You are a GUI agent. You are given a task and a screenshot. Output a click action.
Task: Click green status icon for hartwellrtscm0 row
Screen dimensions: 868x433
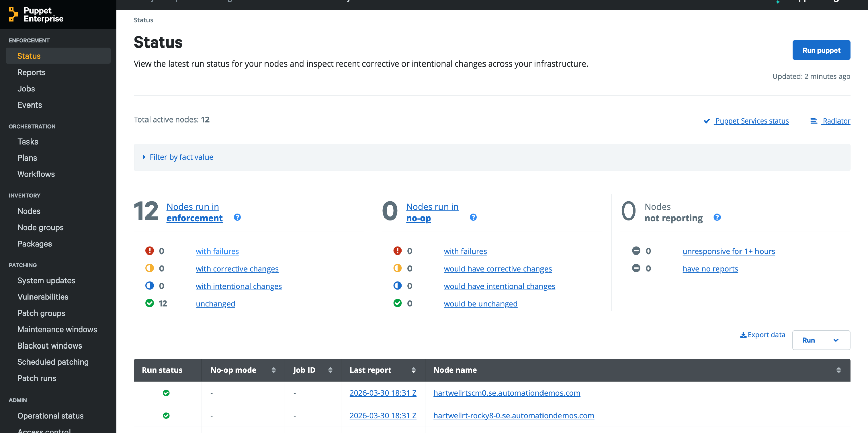(x=166, y=393)
